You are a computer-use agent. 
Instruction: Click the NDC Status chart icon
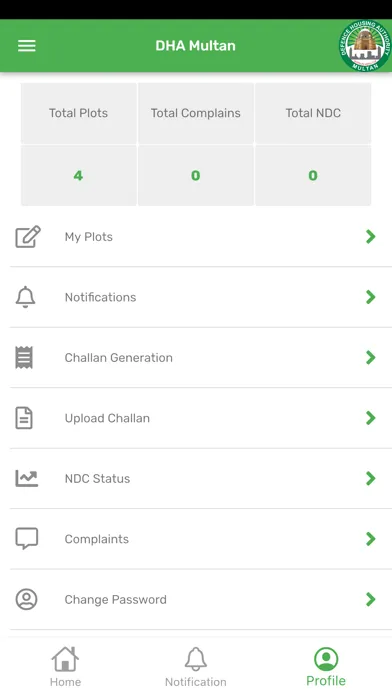tap(27, 478)
